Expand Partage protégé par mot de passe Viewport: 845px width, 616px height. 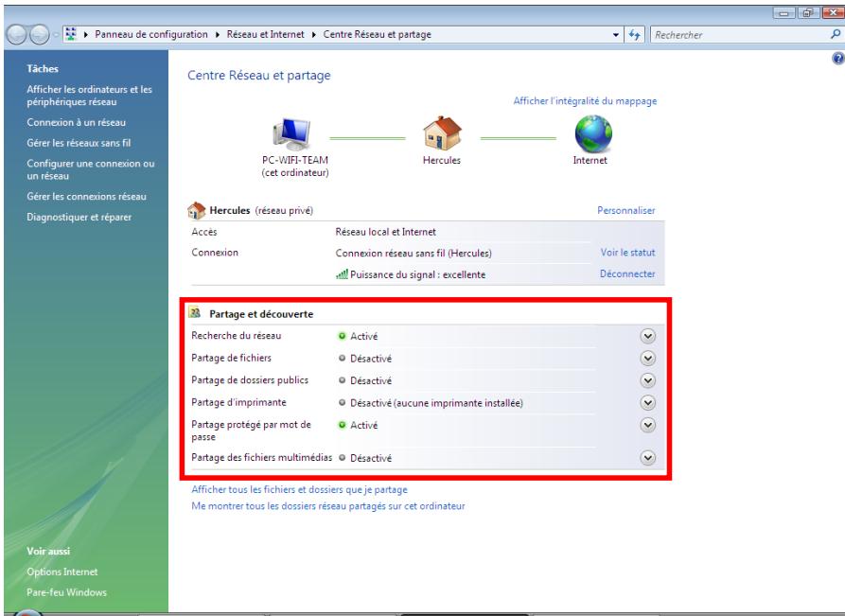(648, 425)
